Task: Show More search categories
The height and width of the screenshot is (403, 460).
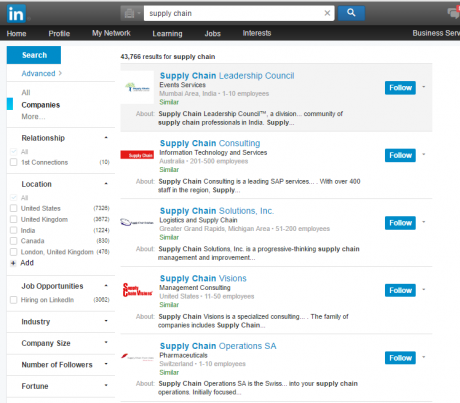Action: click(x=33, y=116)
